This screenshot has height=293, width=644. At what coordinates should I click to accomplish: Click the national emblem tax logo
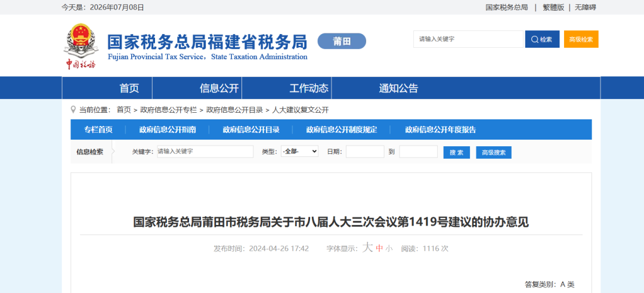[x=81, y=41]
